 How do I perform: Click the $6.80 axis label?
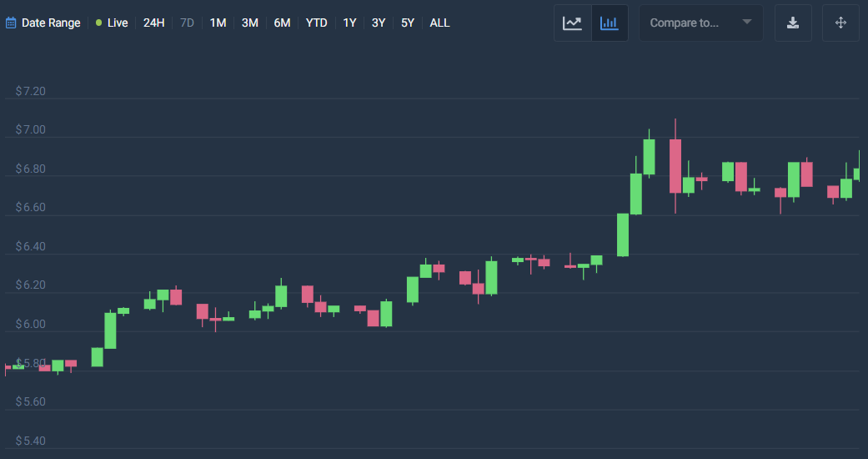[x=31, y=169]
